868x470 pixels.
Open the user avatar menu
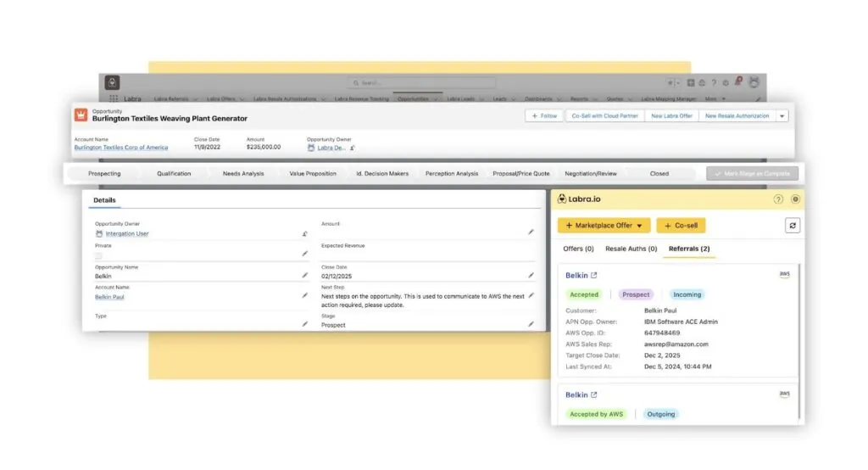tap(754, 82)
